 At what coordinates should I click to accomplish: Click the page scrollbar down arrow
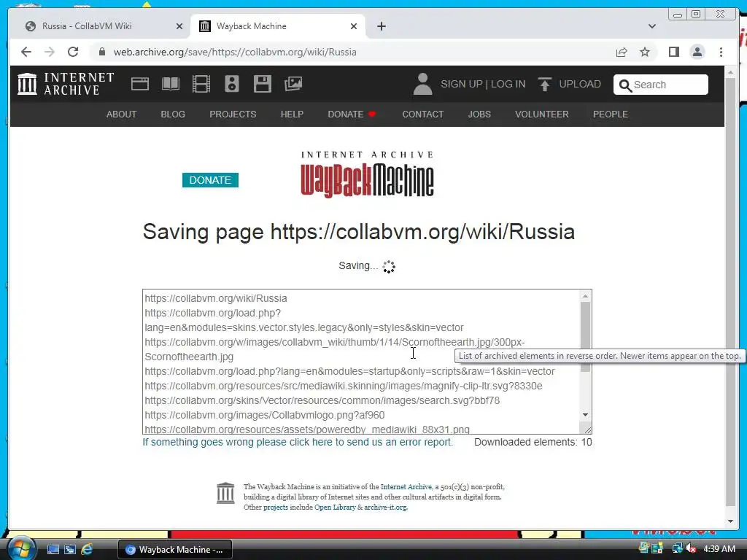pyautogui.click(x=730, y=521)
